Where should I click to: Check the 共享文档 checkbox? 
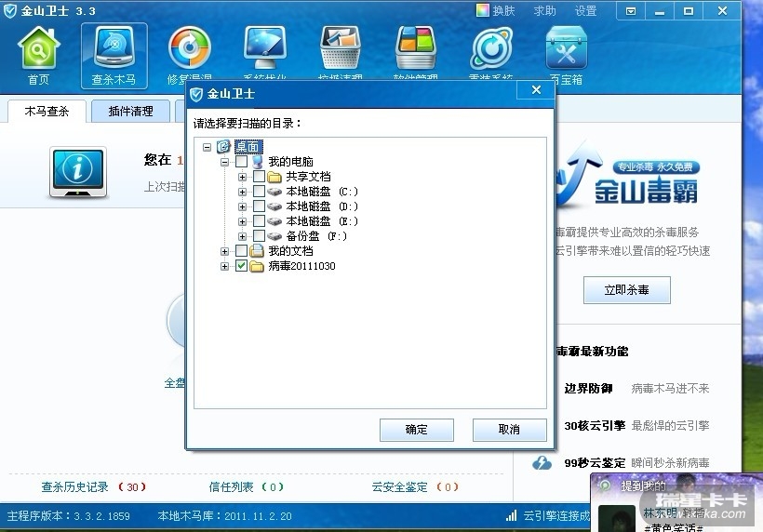click(x=259, y=176)
